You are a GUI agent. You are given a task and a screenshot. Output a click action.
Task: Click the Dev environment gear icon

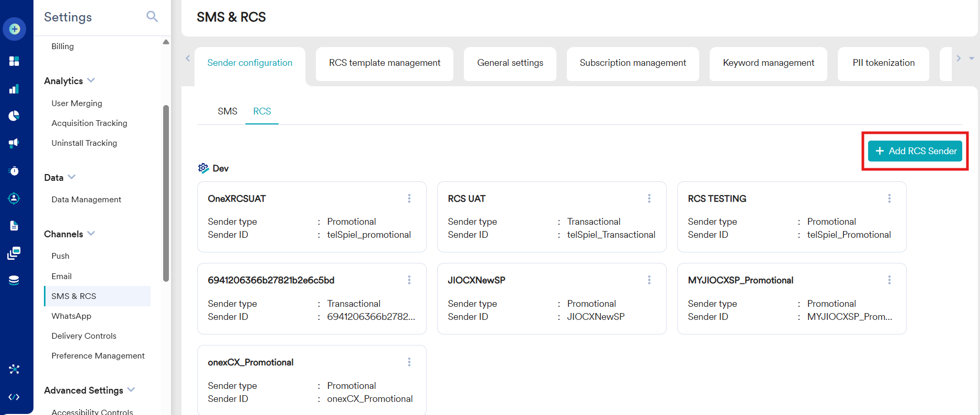click(x=203, y=168)
